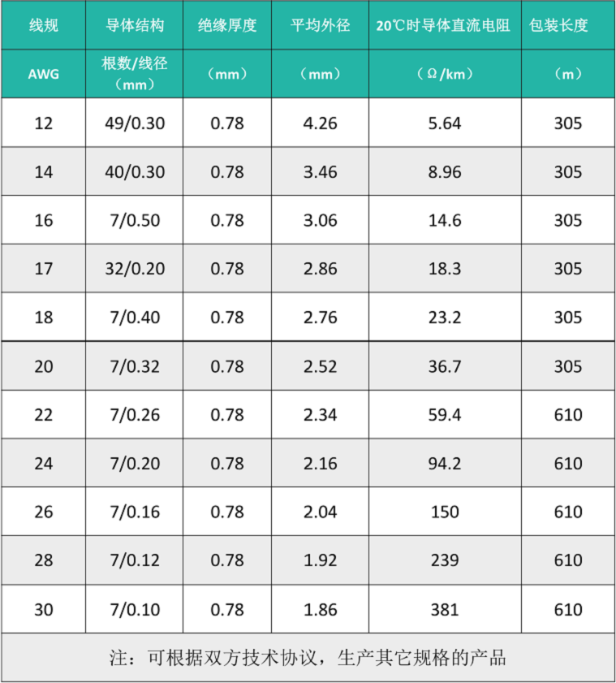Select the 59.4 resistance value

point(445,415)
